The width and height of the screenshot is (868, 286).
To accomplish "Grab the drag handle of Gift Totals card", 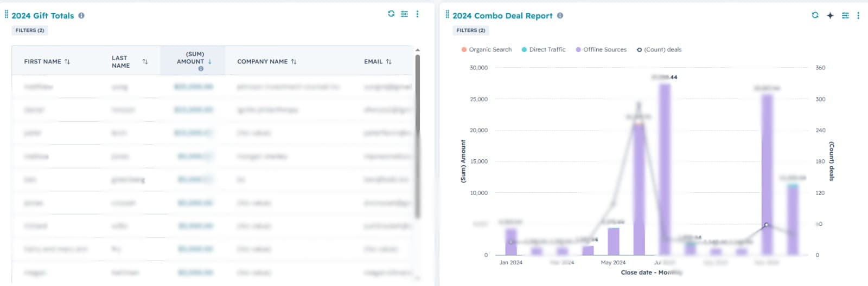I will (x=7, y=15).
